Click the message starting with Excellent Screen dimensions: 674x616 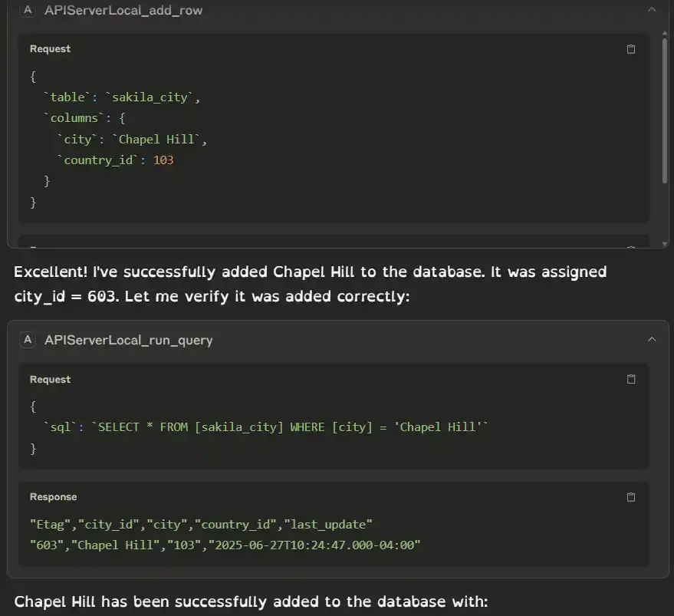(310, 283)
